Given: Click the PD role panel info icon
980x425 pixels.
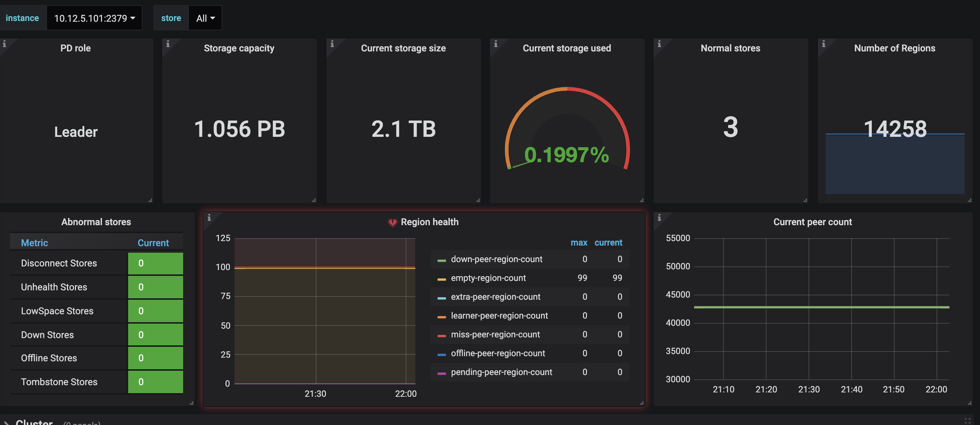Looking at the screenshot, I should point(4,44).
